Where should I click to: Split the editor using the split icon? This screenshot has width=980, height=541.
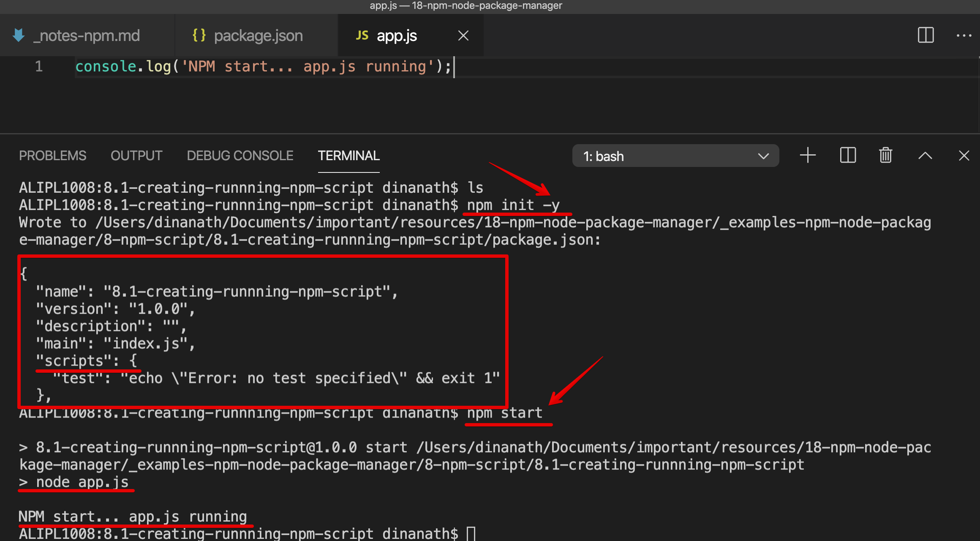(x=925, y=36)
